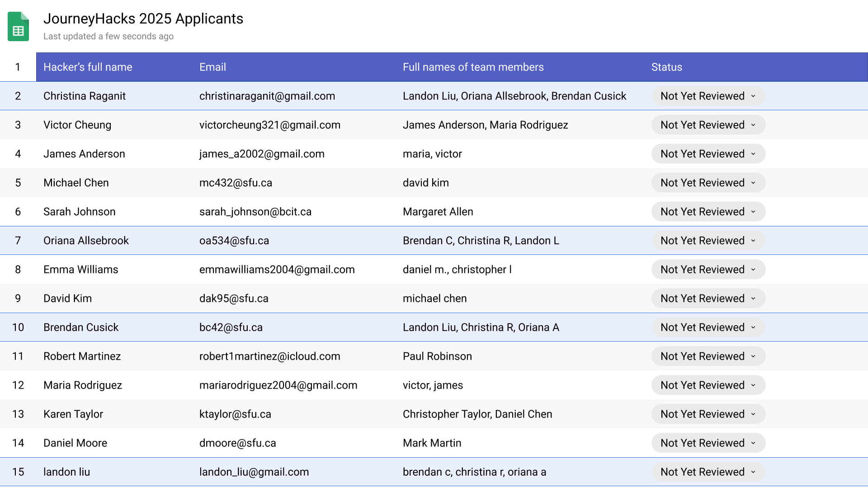Click the name cell Brendan Cusick
Screen dimensions: 868x488
point(81,327)
